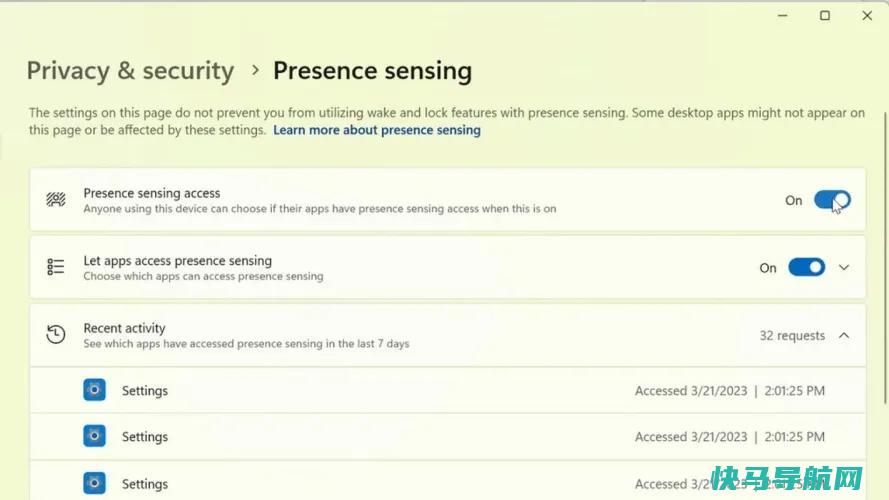The height and width of the screenshot is (500, 889).
Task: Click the Recent activity history clock icon
Action: click(56, 334)
